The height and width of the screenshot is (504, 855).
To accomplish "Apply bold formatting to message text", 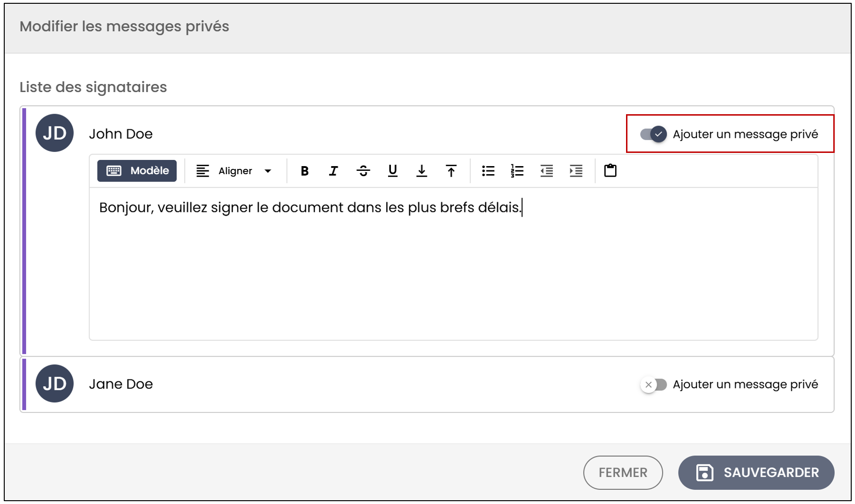I will 305,171.
